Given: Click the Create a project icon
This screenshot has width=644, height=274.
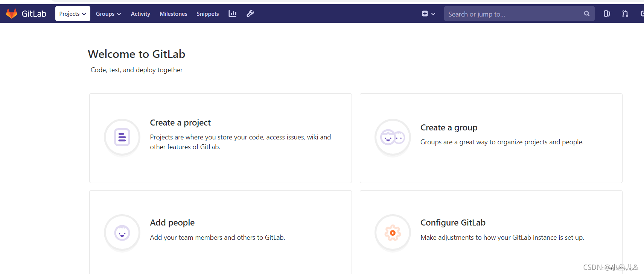Looking at the screenshot, I should tap(122, 137).
